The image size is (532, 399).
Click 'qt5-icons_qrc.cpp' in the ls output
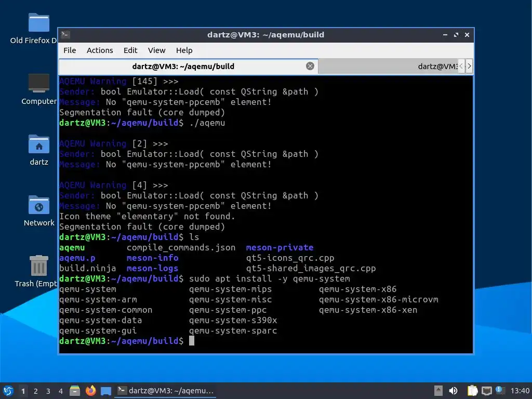pos(290,258)
